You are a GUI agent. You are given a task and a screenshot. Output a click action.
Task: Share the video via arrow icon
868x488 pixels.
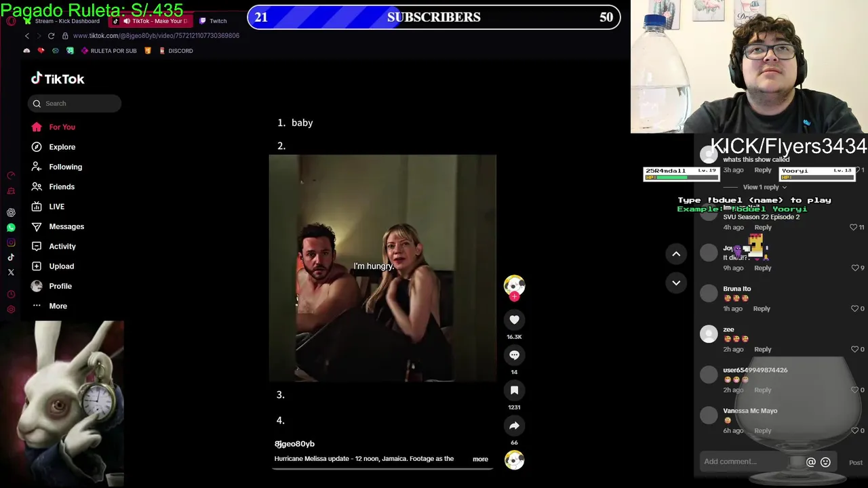pyautogui.click(x=514, y=426)
